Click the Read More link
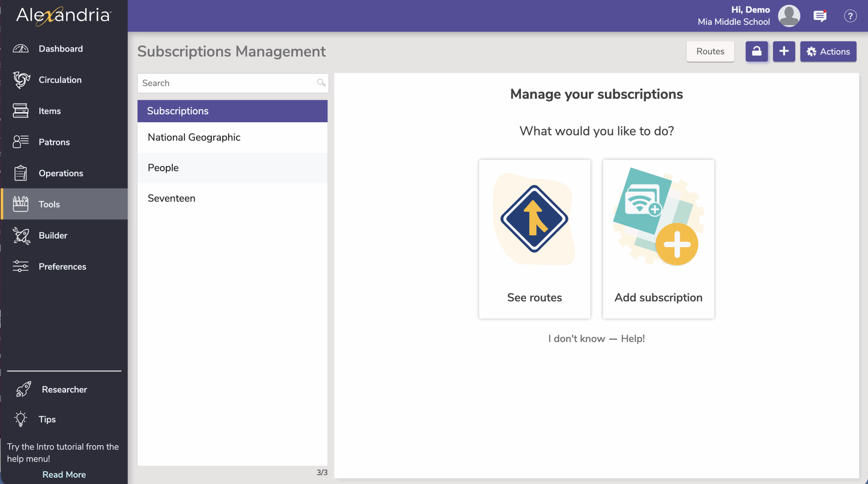868x484 pixels. [x=64, y=475]
